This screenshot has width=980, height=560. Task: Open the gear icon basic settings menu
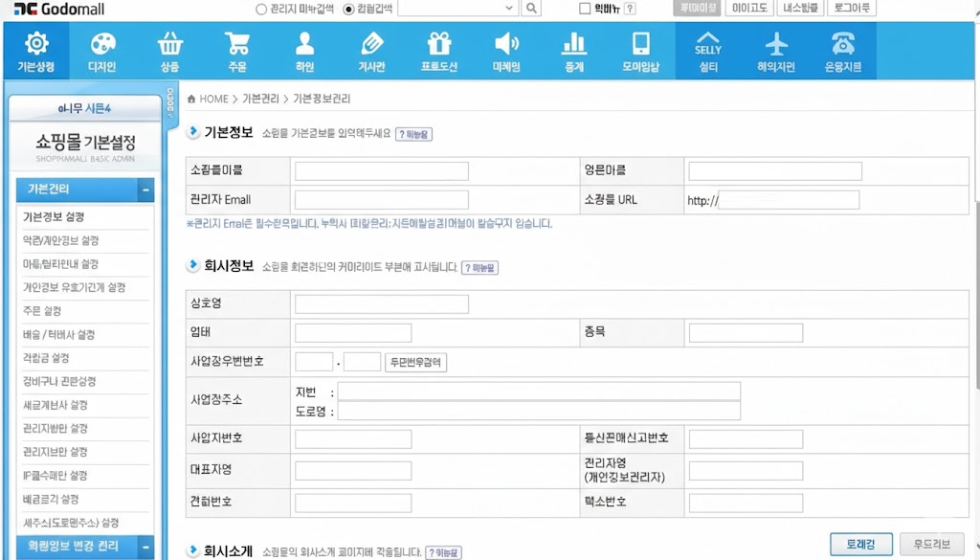(x=35, y=52)
